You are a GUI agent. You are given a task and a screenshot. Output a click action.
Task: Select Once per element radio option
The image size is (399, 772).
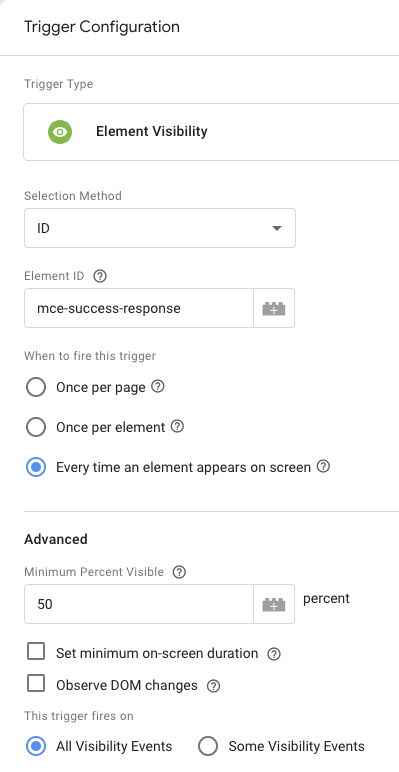(x=36, y=427)
